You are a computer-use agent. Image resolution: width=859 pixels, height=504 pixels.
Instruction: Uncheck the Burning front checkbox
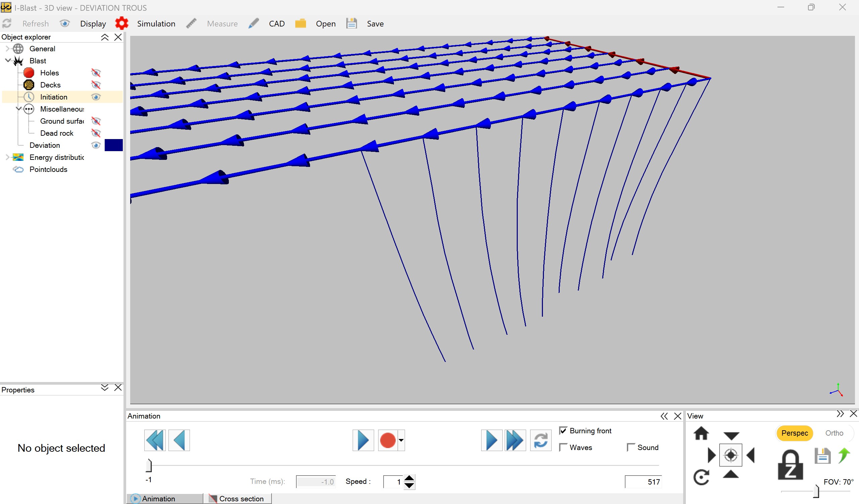[x=563, y=430]
